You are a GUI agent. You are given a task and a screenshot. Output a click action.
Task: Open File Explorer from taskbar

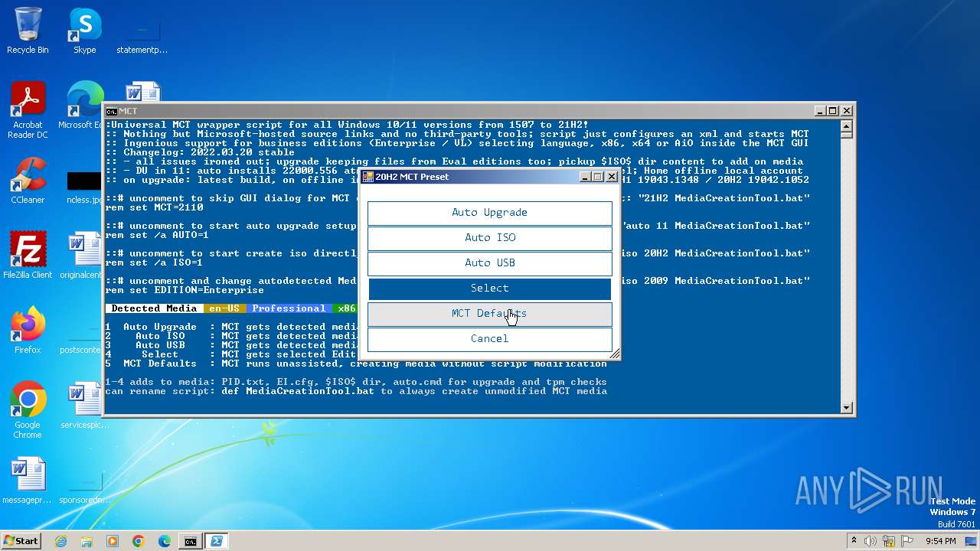87,541
